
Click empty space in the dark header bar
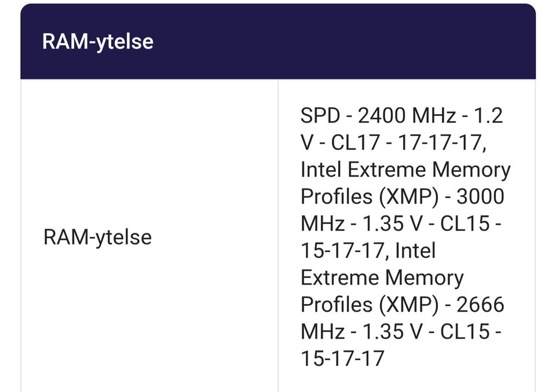(x=348, y=42)
